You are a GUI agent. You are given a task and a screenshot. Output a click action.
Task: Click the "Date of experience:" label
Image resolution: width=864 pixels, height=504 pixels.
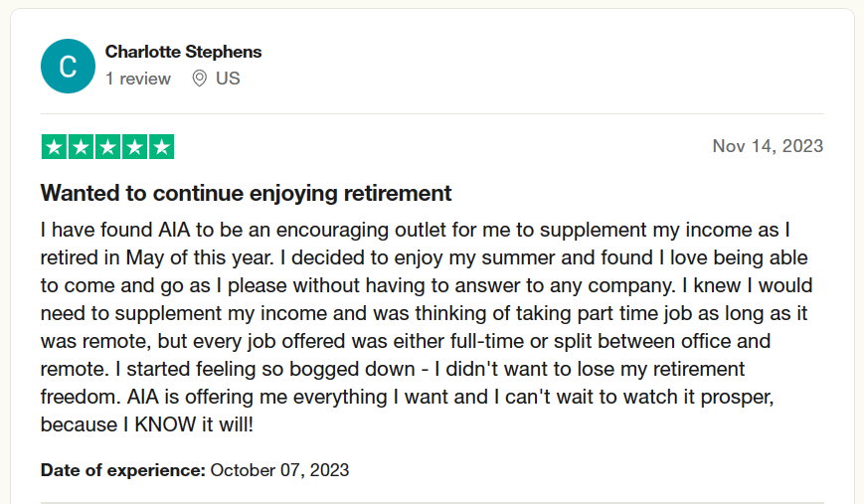click(x=123, y=469)
